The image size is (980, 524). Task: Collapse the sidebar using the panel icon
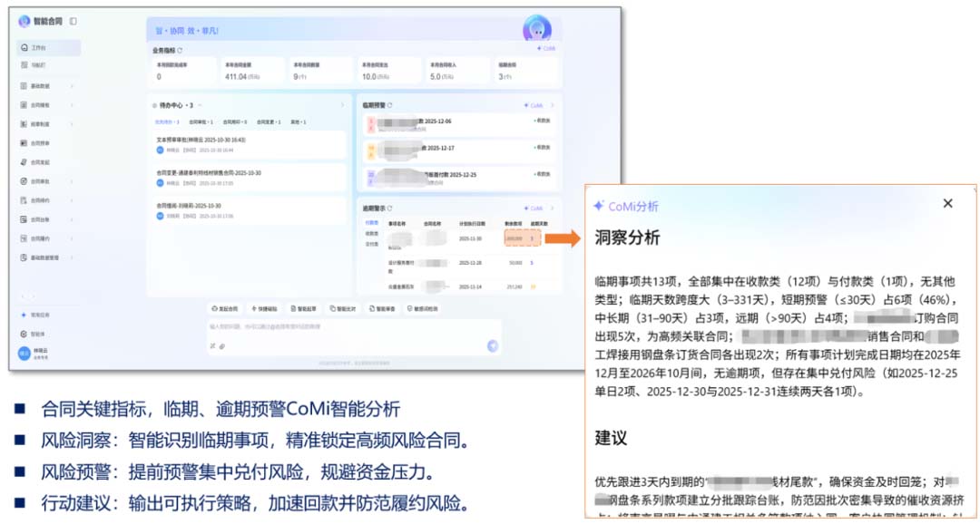point(73,21)
